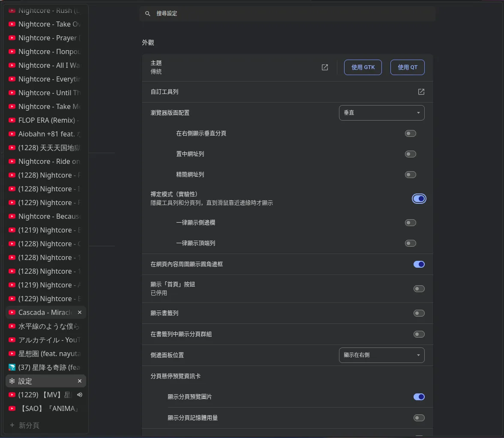Click YouTube icon of 【SAO】ANIMA tab
Viewport: 504px width, 438px height.
pyautogui.click(x=12, y=408)
